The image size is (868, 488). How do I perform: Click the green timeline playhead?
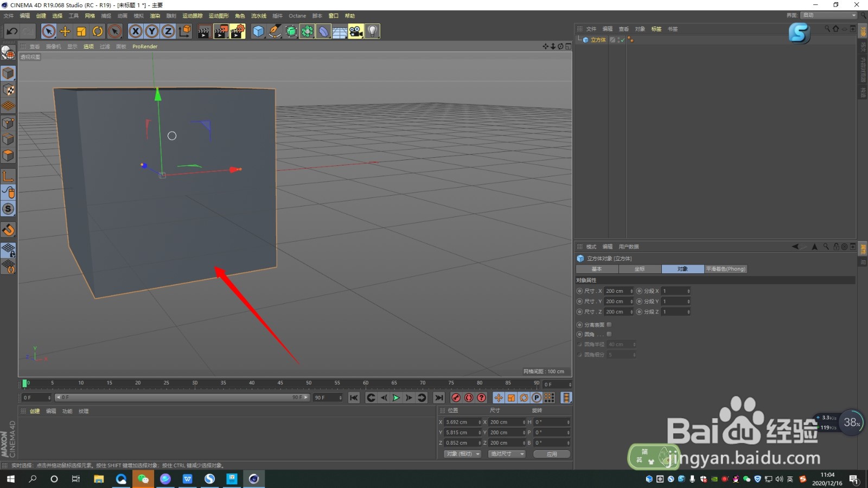click(24, 384)
